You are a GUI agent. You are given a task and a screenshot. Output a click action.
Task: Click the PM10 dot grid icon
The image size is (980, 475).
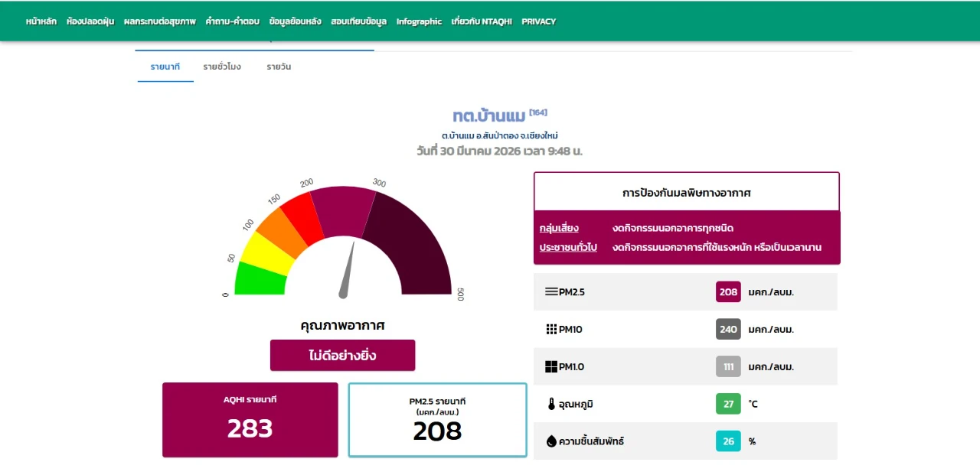(x=551, y=329)
